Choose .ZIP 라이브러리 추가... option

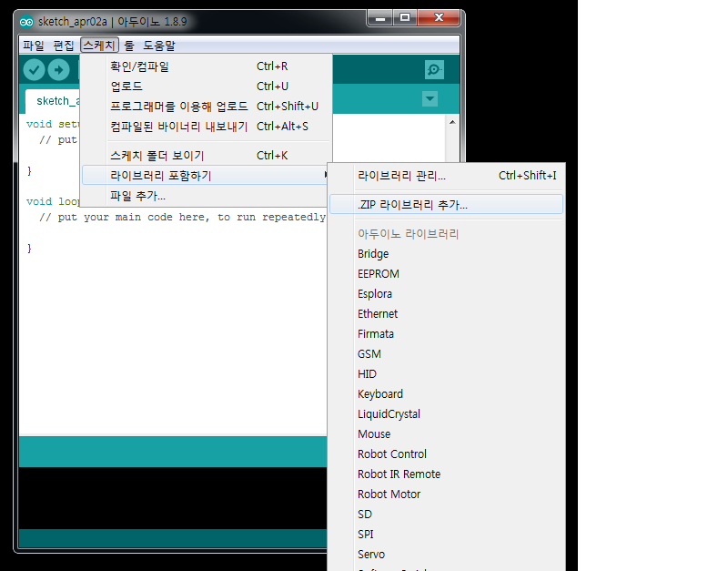pos(446,204)
